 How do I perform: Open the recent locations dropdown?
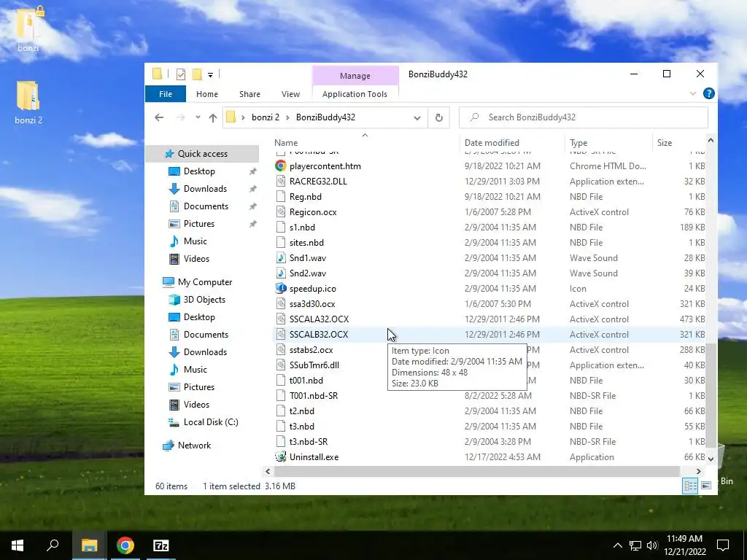[198, 117]
